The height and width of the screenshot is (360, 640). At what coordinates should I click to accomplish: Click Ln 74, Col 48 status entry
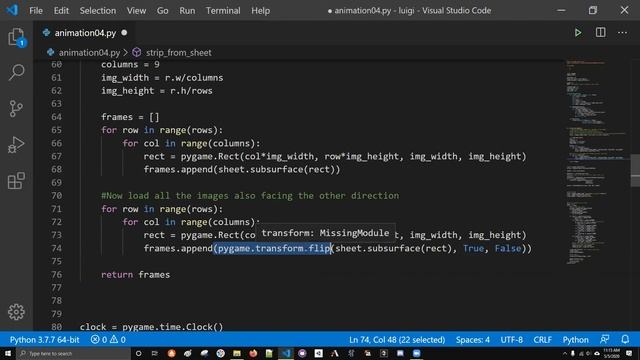tap(397, 340)
